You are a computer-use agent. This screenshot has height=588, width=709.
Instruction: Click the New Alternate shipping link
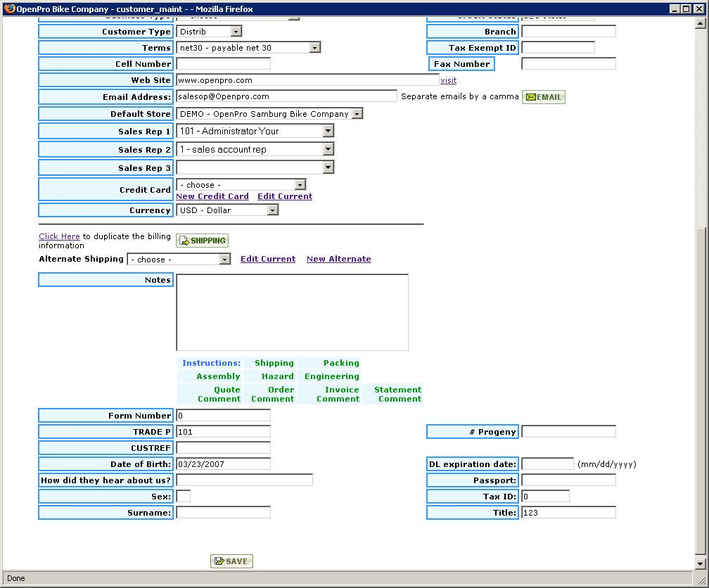338,259
